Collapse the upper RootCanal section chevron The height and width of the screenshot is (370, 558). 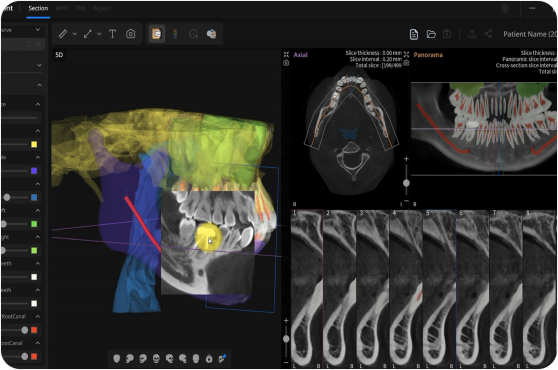(38, 316)
